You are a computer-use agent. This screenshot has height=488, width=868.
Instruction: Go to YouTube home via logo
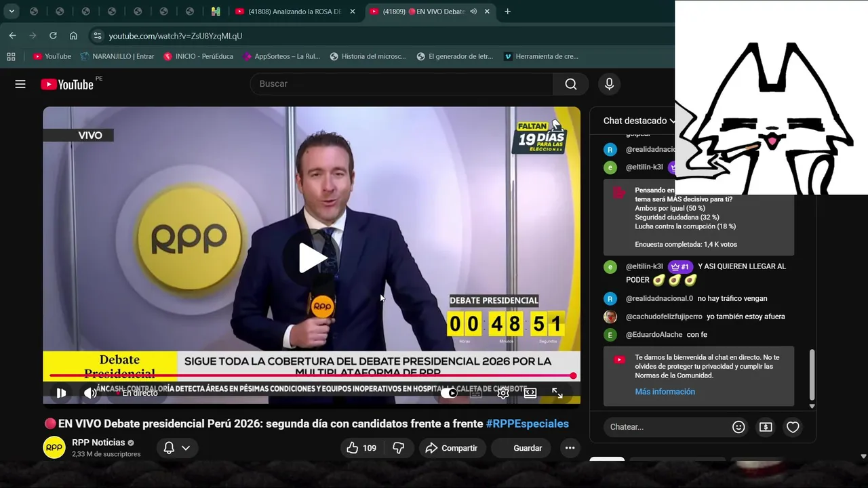(x=67, y=84)
